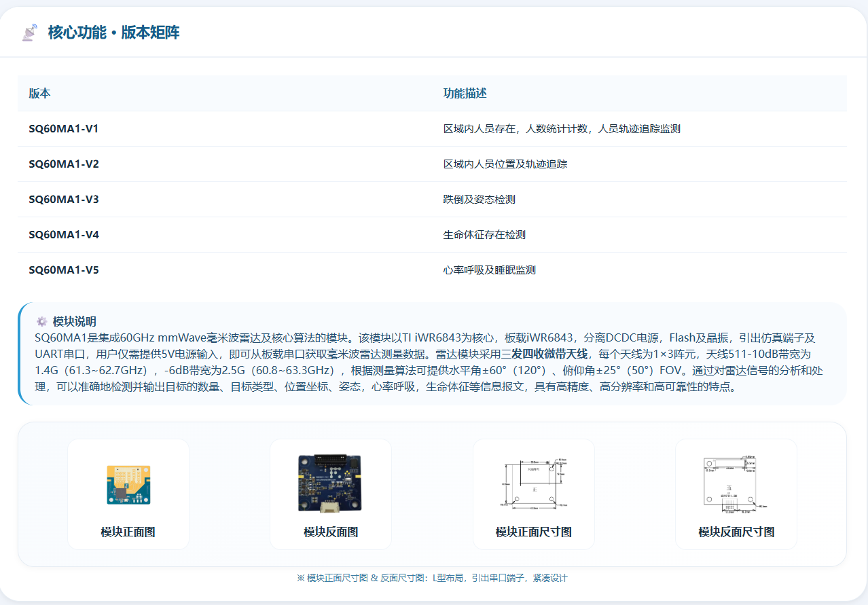
Task: Click the 版本 column header
Action: pyautogui.click(x=39, y=94)
